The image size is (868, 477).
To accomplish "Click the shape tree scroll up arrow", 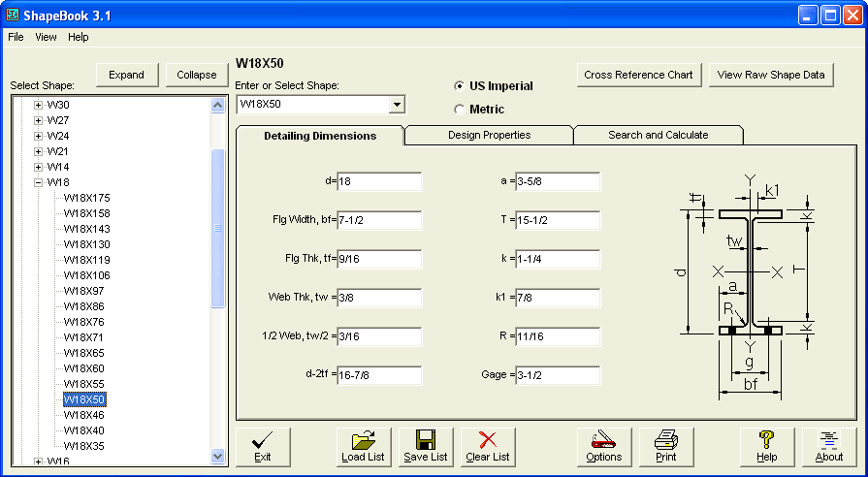I will [217, 105].
